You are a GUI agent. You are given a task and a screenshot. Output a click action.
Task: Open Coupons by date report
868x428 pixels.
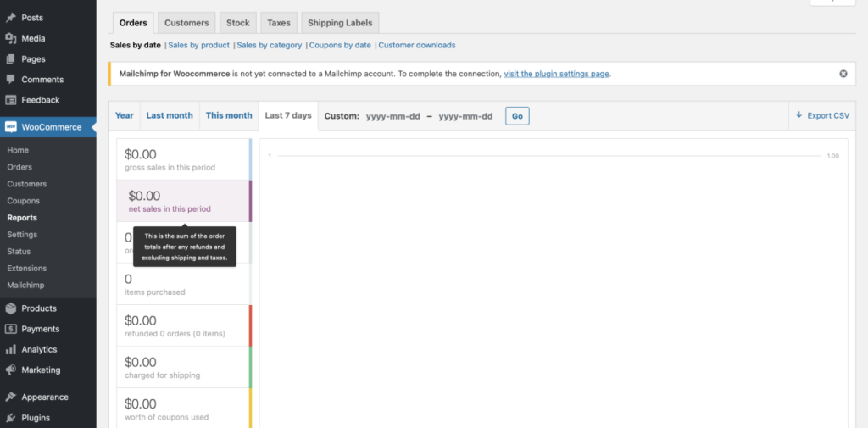340,45
